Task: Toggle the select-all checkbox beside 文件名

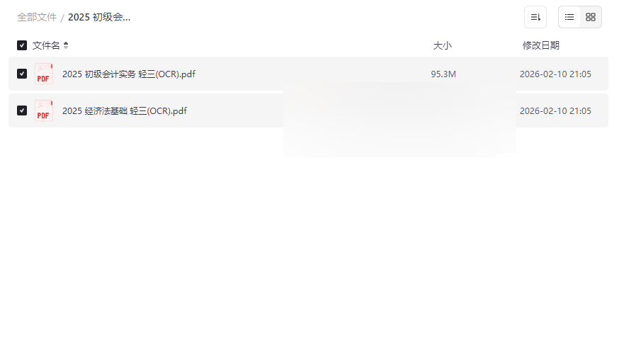Action: coord(22,45)
